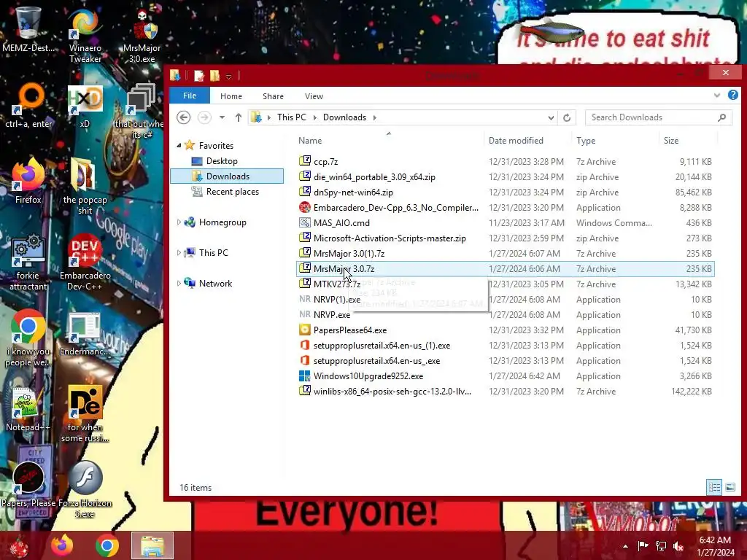Go up one folder level

[x=239, y=117]
